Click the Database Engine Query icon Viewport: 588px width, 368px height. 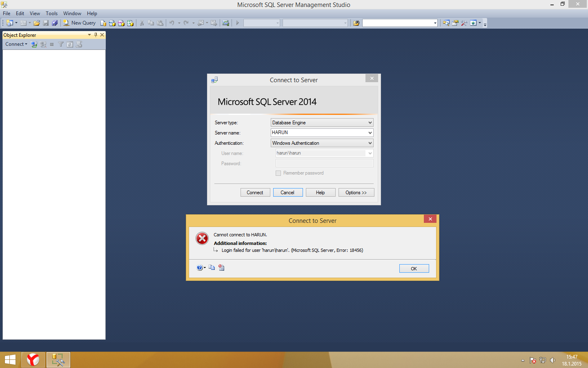tap(103, 23)
